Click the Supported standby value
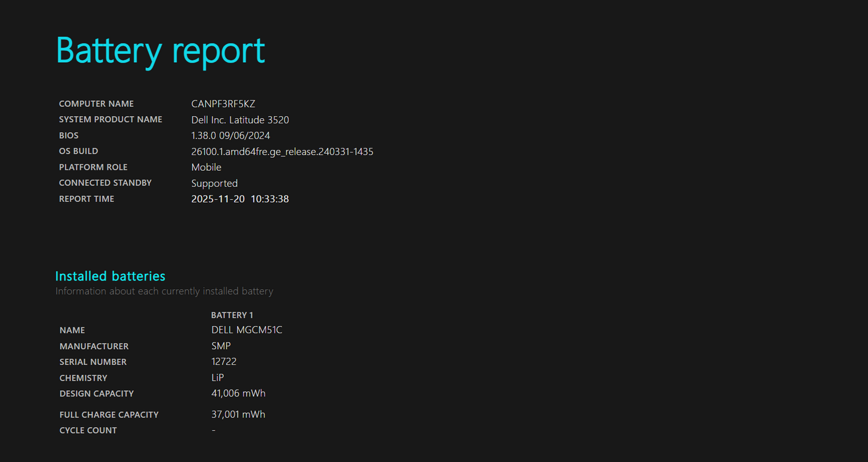Viewport: 868px width, 462px height. click(x=215, y=183)
